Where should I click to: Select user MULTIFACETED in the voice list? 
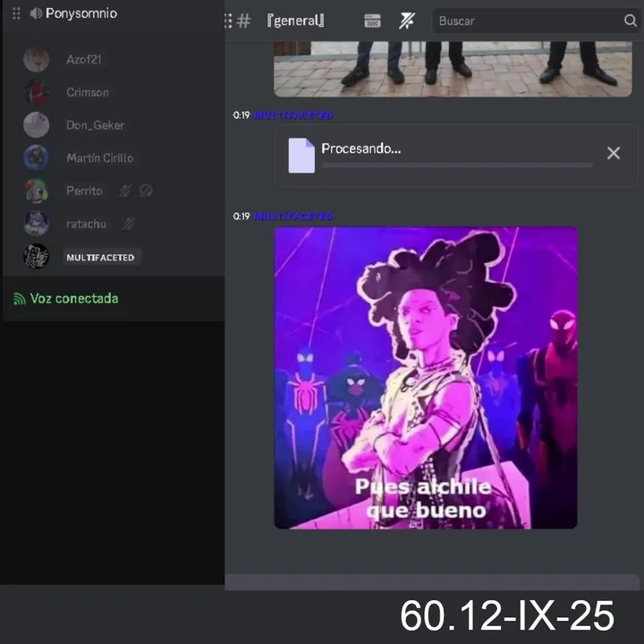tap(100, 258)
